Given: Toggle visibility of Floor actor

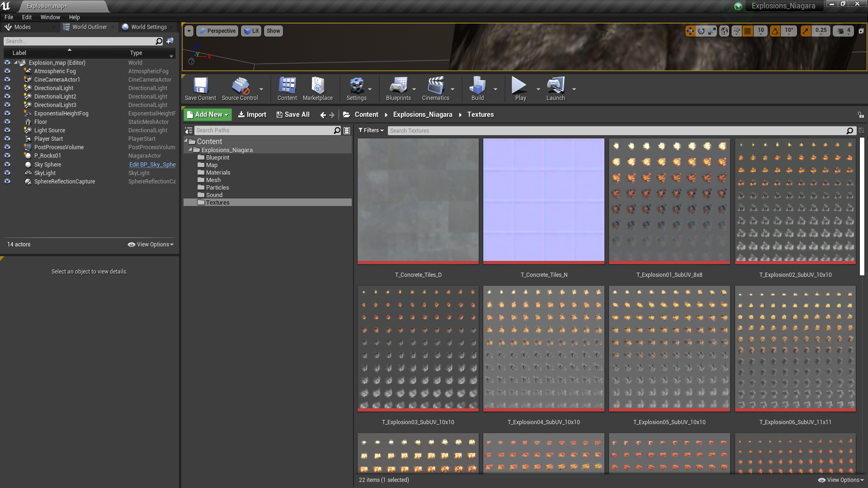Looking at the screenshot, I should click(7, 122).
